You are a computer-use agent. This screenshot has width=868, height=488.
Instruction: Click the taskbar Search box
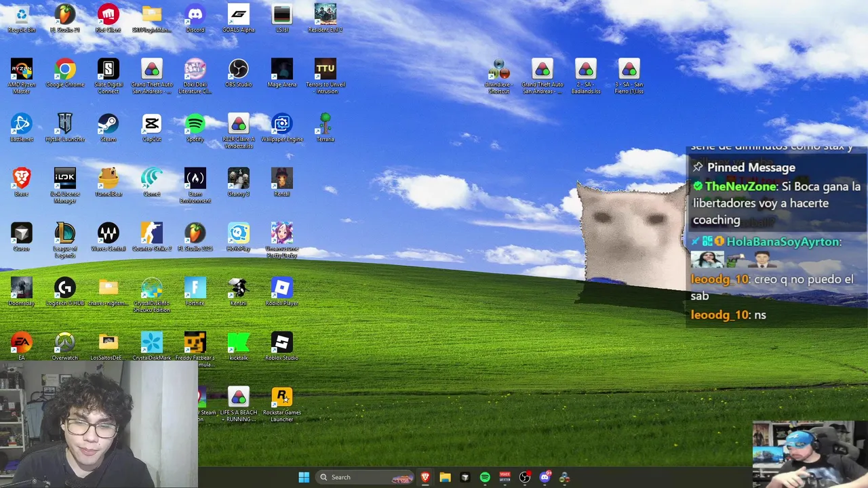click(x=366, y=477)
